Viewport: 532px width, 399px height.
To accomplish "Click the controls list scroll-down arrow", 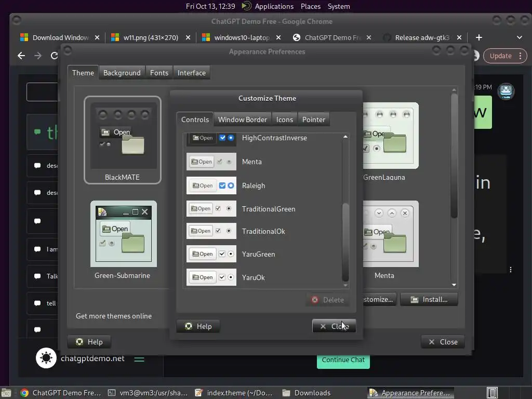I will click(x=345, y=285).
